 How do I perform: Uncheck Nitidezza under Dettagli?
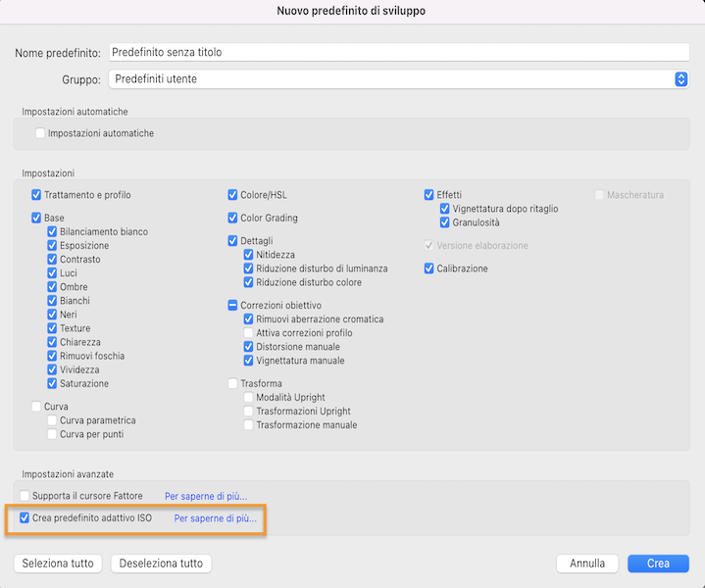[x=249, y=255]
